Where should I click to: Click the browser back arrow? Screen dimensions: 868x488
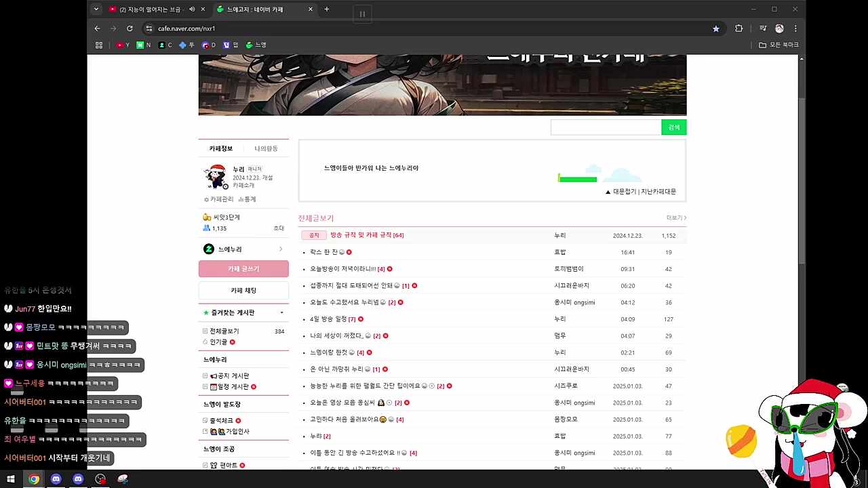(x=97, y=28)
